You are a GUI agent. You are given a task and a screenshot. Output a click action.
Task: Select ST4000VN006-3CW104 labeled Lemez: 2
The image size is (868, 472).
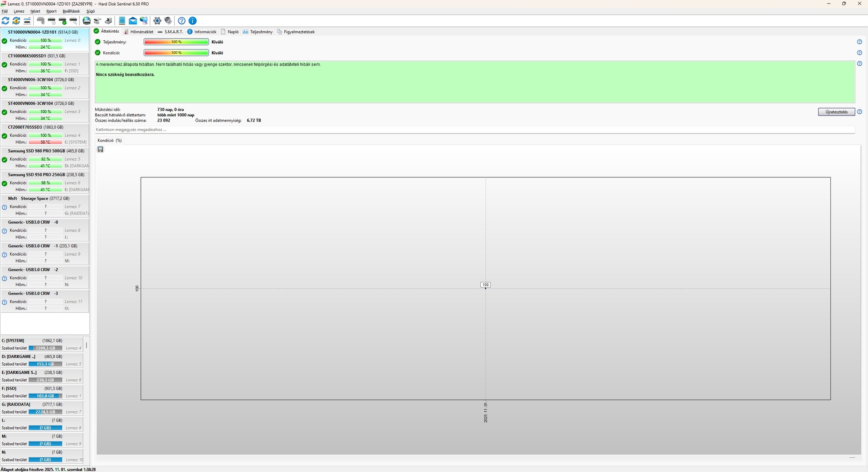click(45, 87)
